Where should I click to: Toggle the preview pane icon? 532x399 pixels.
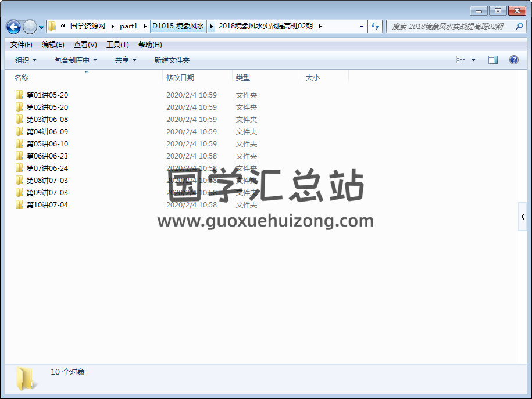point(493,60)
